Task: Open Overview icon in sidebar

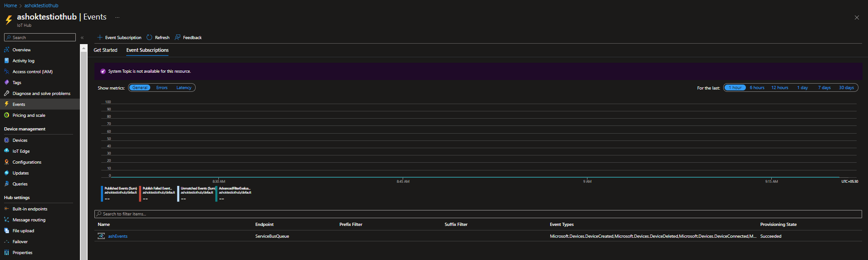Action: pos(6,50)
